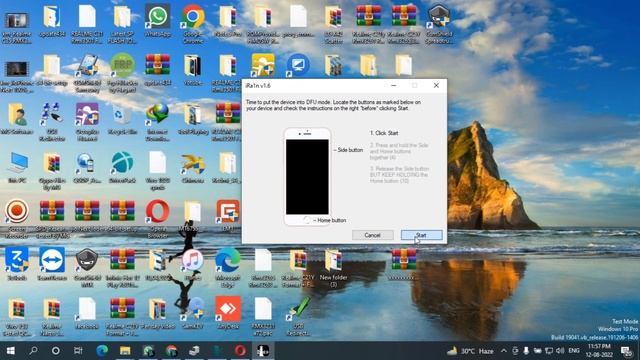Click the '1. Click Start' instruction text
The height and width of the screenshot is (360, 640).
(x=384, y=133)
